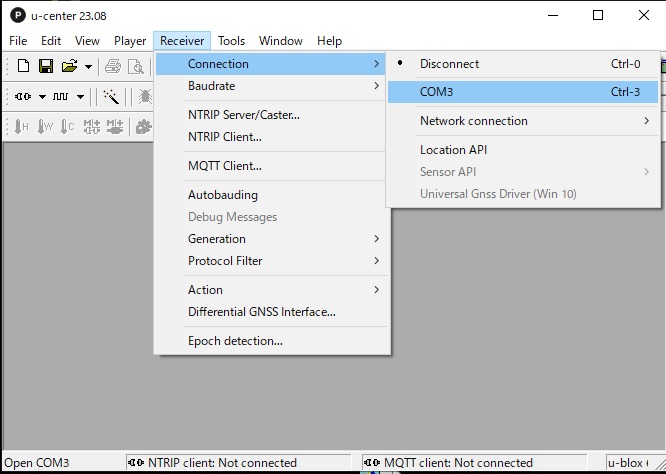666x474 pixels.
Task: Select COM3 connection port
Action: (x=523, y=92)
